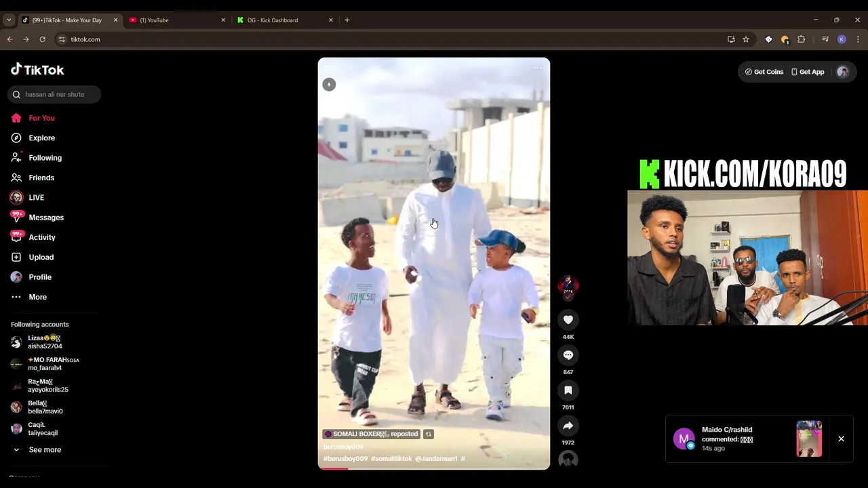Go back in browser history
Screen dimensions: 868x488
[9, 39]
